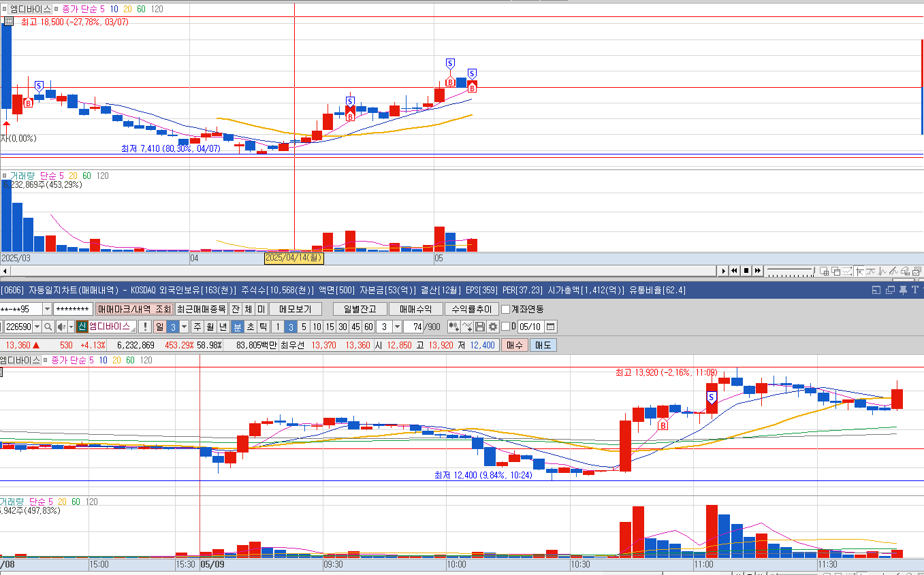Click the window layout icon in title bar
924x575 pixels.
[876, 291]
